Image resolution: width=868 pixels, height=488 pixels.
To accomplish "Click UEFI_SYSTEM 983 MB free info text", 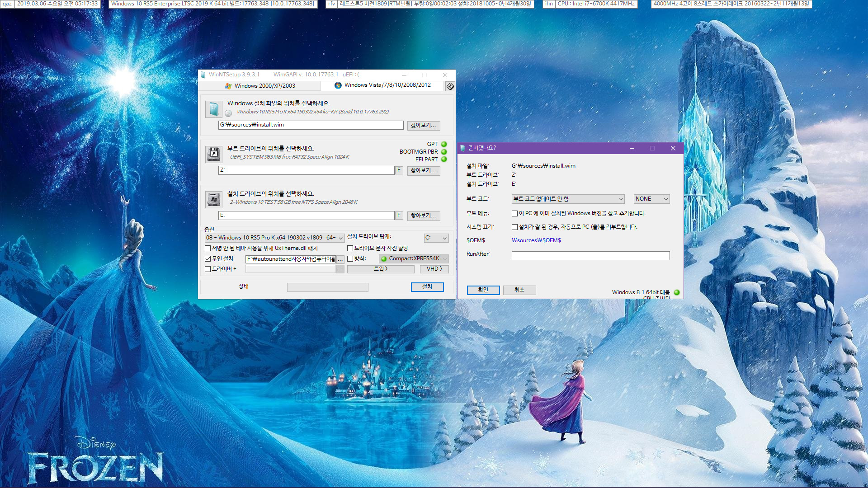I will point(289,157).
